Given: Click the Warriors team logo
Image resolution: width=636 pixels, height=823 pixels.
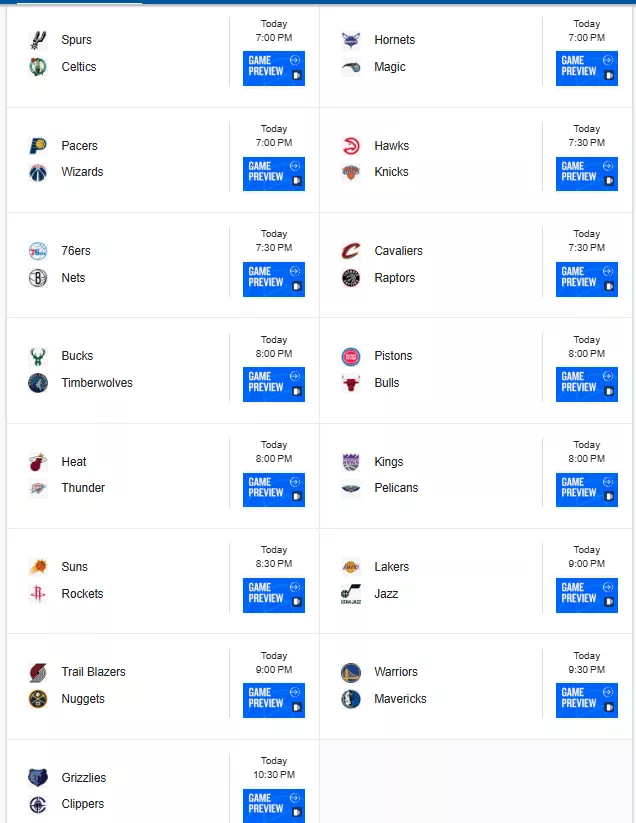Looking at the screenshot, I should [351, 672].
